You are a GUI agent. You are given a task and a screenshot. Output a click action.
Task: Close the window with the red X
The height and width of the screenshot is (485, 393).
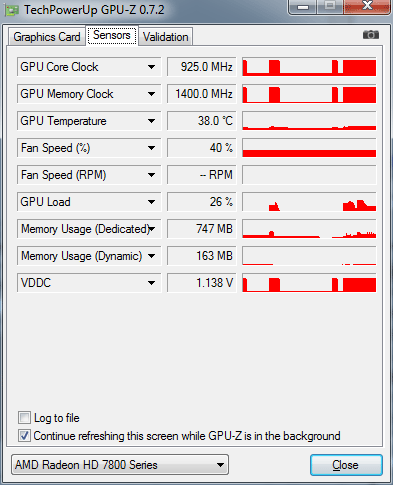[367, 6]
